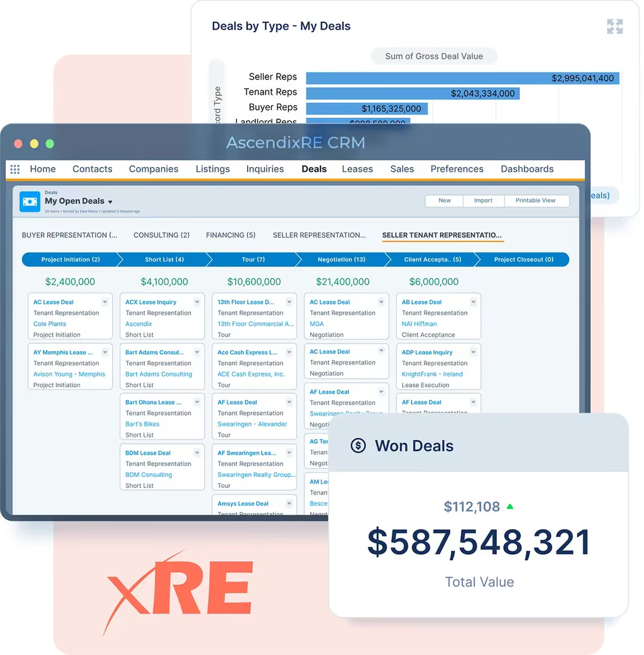Open the Inquiries nav item
644x655 pixels.
[265, 169]
